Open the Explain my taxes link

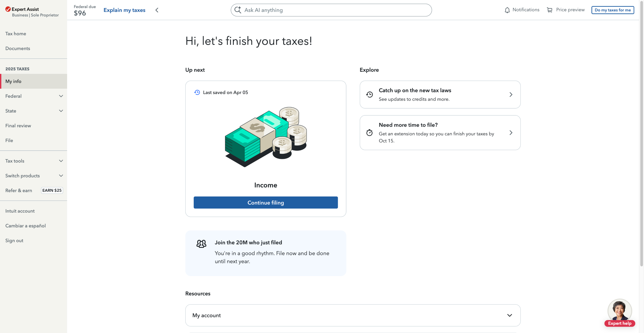125,10
